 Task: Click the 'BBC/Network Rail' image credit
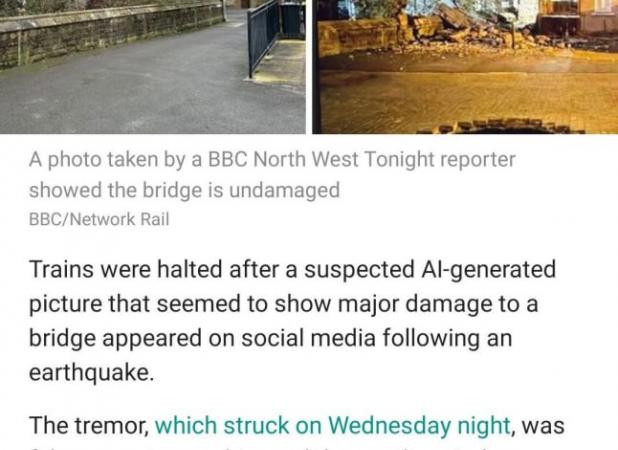[x=99, y=219]
